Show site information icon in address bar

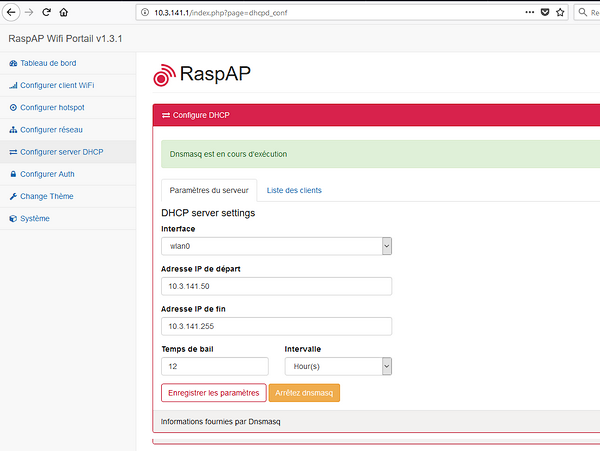coord(145,12)
